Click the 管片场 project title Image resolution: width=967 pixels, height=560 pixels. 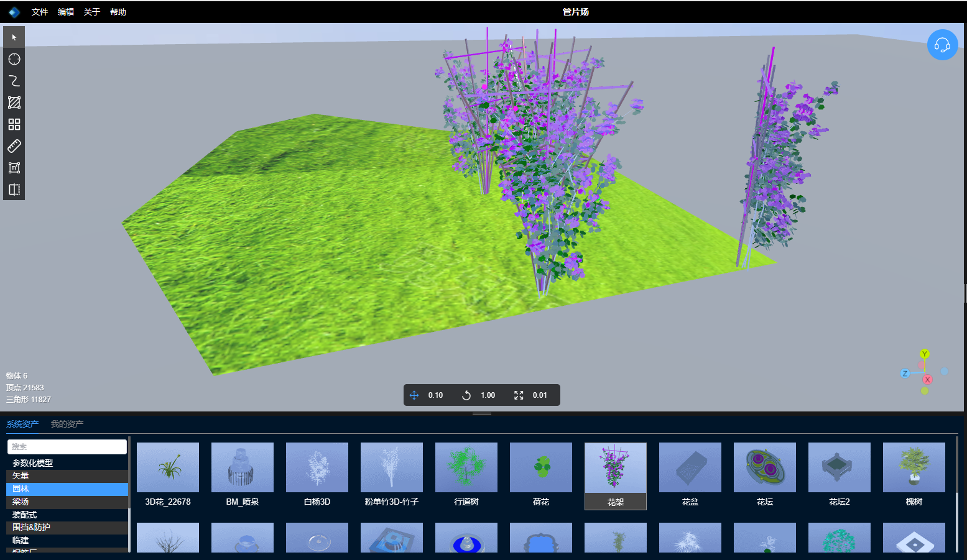coord(576,12)
